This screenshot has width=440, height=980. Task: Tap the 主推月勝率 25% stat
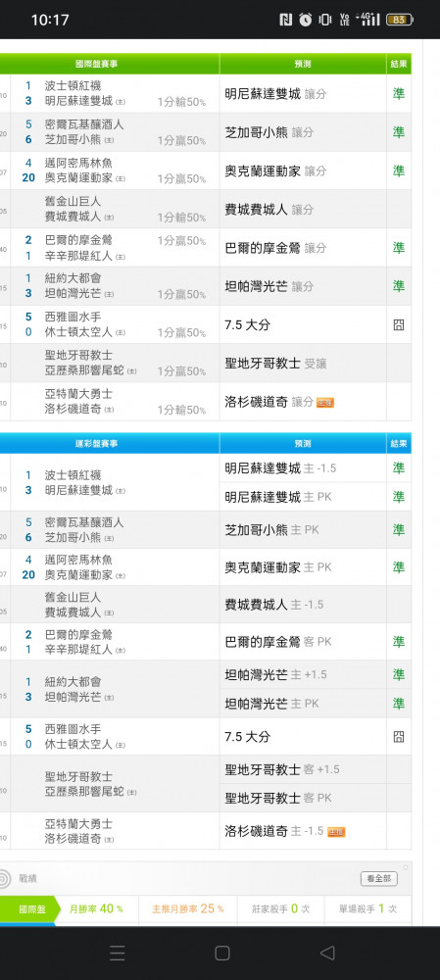[x=187, y=908]
